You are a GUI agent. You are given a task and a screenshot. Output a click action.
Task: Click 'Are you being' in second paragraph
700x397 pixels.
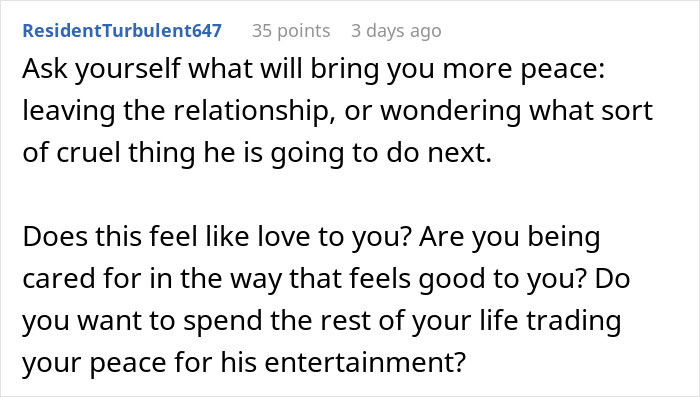[x=509, y=238]
